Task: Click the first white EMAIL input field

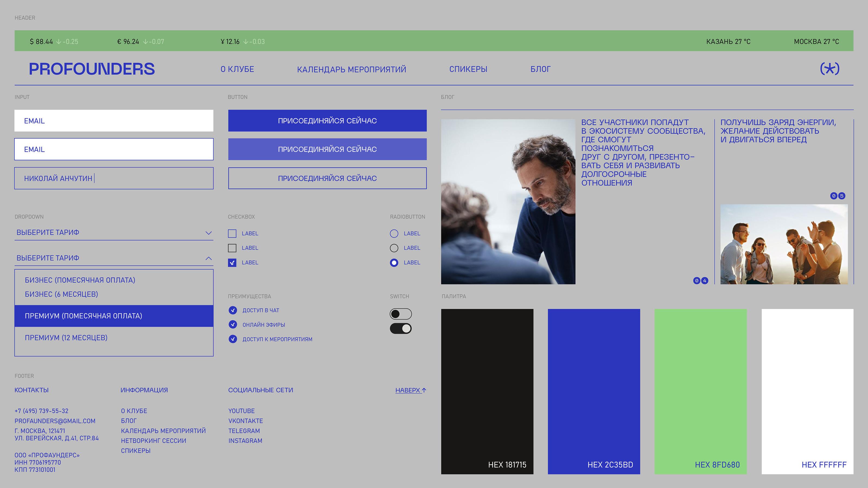Action: [114, 121]
